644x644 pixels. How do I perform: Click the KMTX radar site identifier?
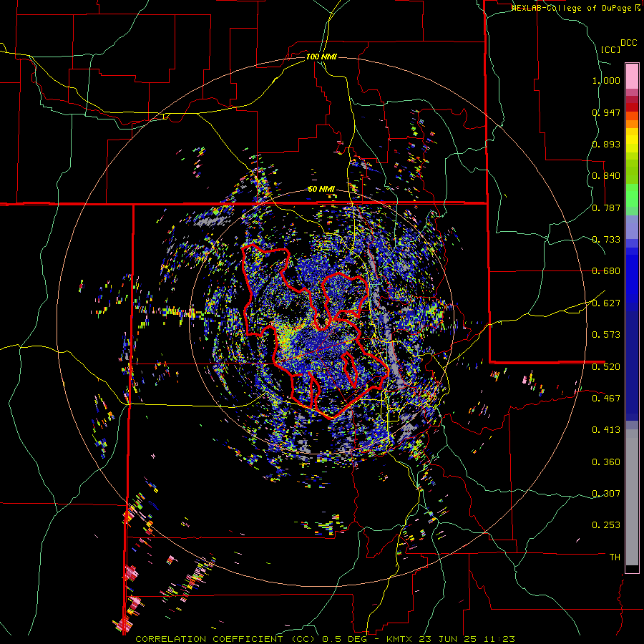(x=399, y=639)
